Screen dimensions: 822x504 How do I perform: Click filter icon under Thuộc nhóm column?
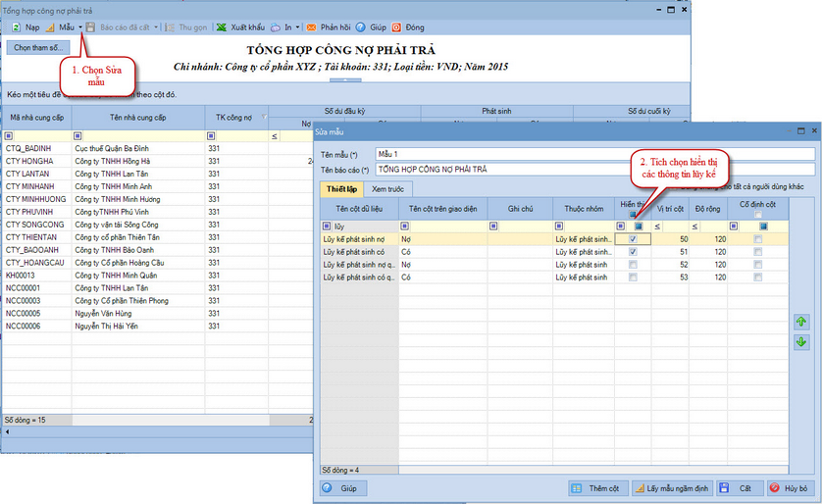559,227
